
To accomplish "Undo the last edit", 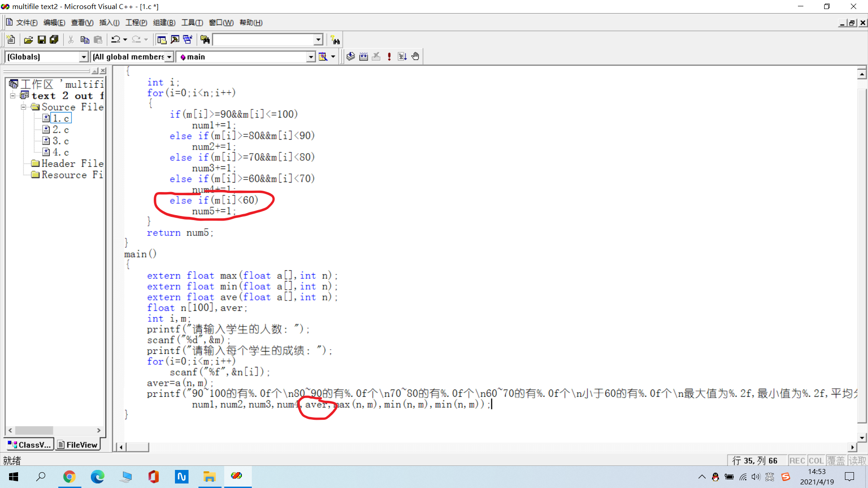I will (116, 40).
